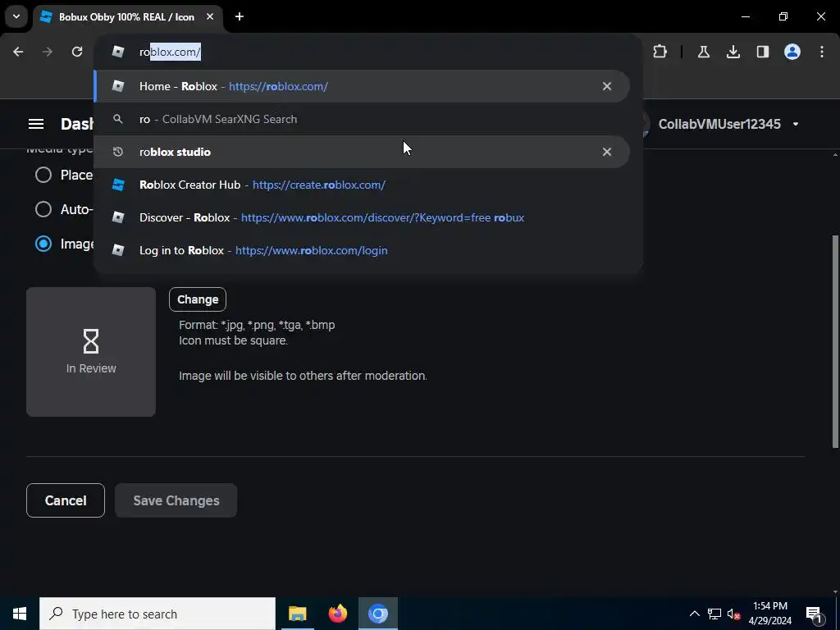Screen dimensions: 840x630
Task: Reload the page with the refresh icon
Action: point(77,52)
